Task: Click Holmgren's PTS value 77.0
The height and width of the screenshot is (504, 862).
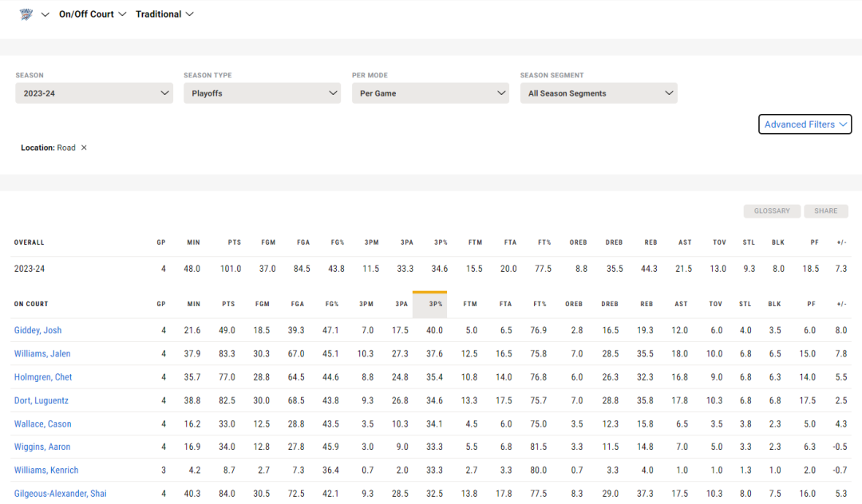Action: 227,377
